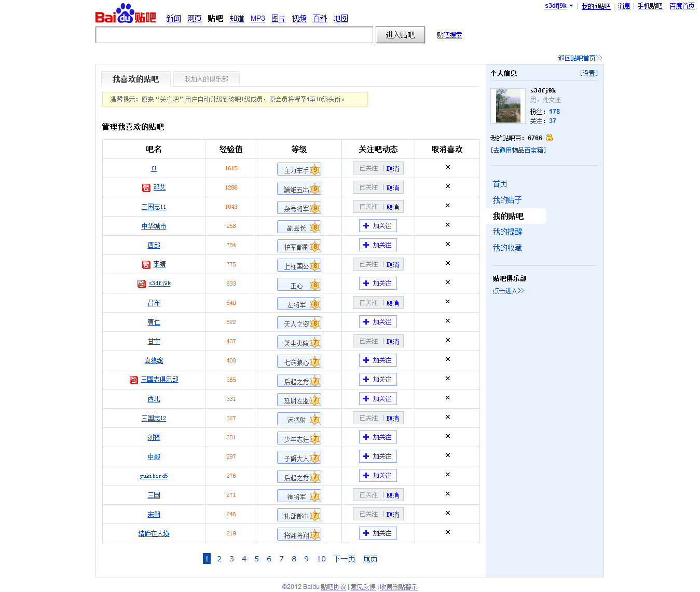700x592 pixels.
Task: Unlike the 曹仁 bar with its ×
Action: tap(447, 321)
